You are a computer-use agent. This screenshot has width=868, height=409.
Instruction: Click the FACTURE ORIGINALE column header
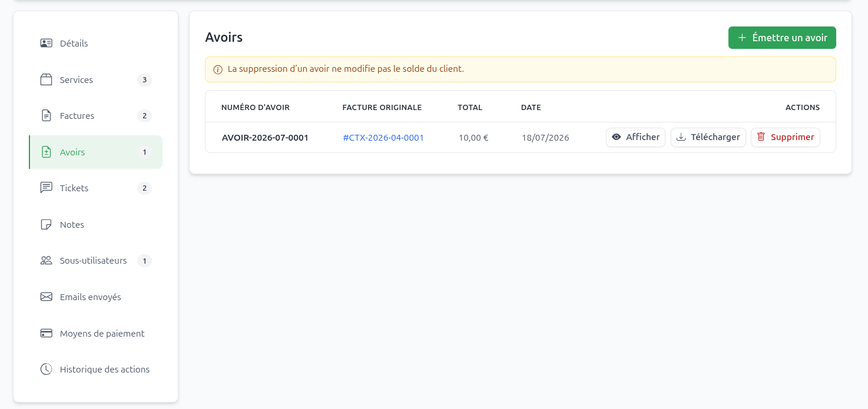pos(382,107)
